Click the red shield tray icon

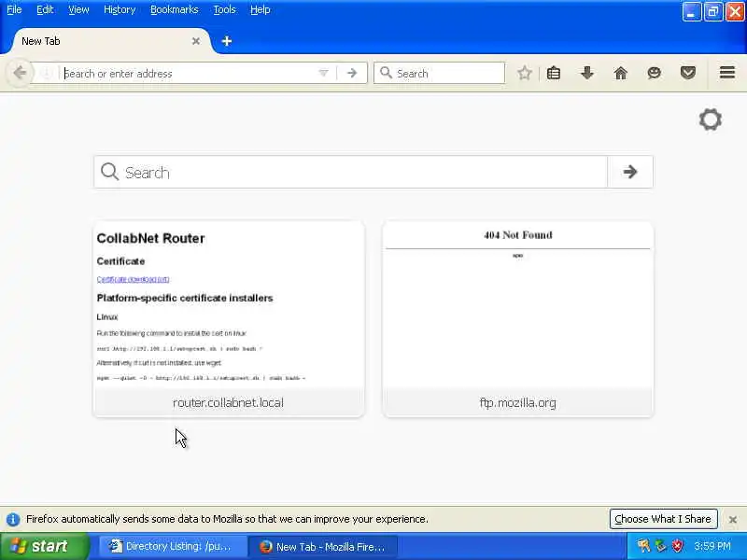tap(677, 546)
